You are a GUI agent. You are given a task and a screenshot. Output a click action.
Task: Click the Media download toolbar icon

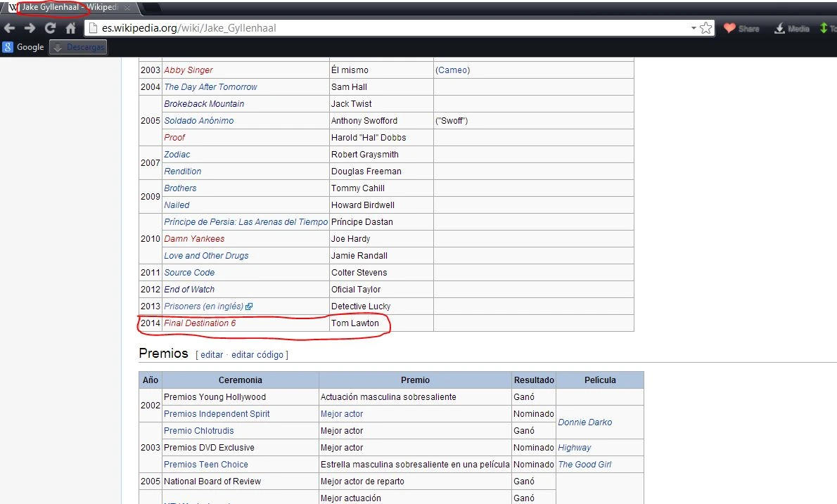pos(791,28)
